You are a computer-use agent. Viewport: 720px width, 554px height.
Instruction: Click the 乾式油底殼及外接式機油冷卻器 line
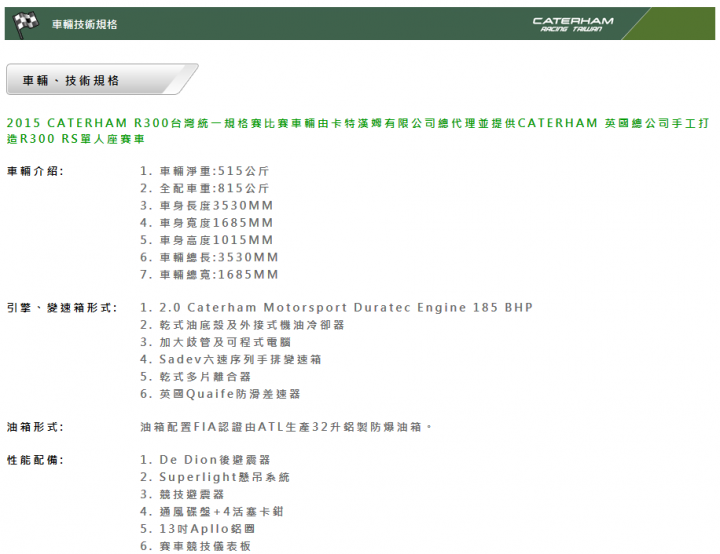pos(242,325)
